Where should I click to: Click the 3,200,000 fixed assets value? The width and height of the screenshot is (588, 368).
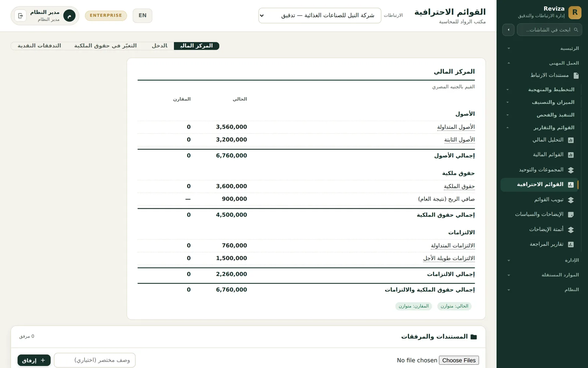[x=232, y=140]
